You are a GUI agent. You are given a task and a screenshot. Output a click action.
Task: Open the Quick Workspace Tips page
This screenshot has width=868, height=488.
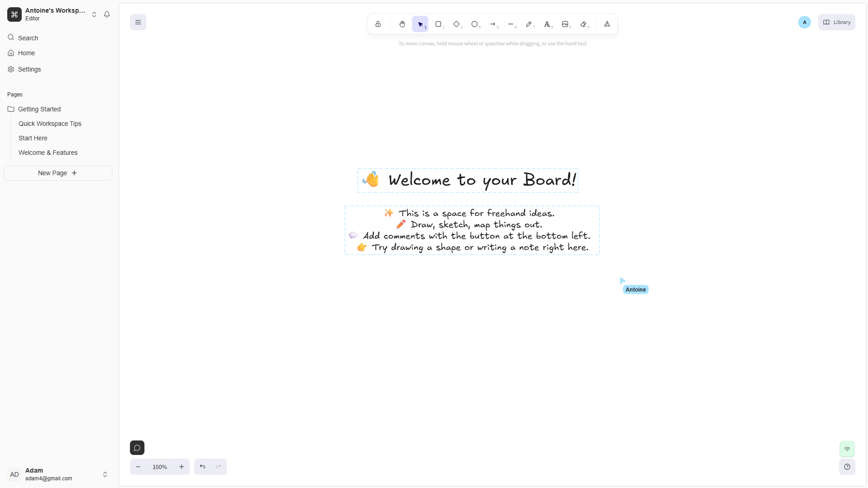[50, 124]
